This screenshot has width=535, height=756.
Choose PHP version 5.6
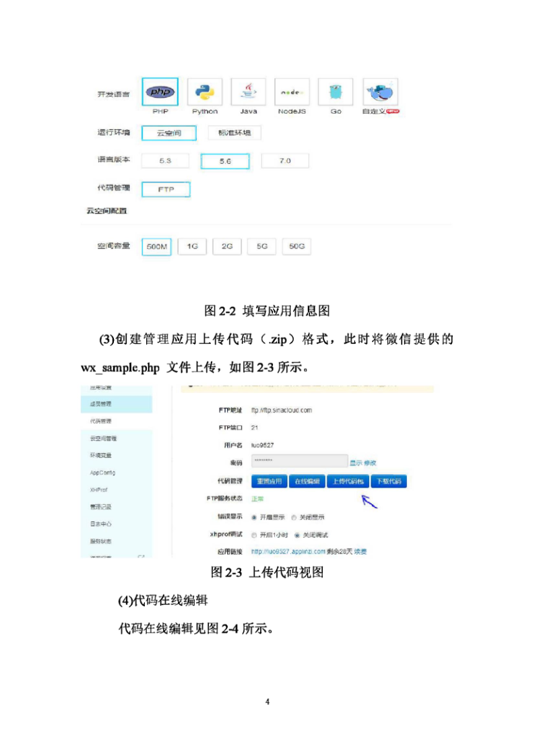(x=225, y=161)
